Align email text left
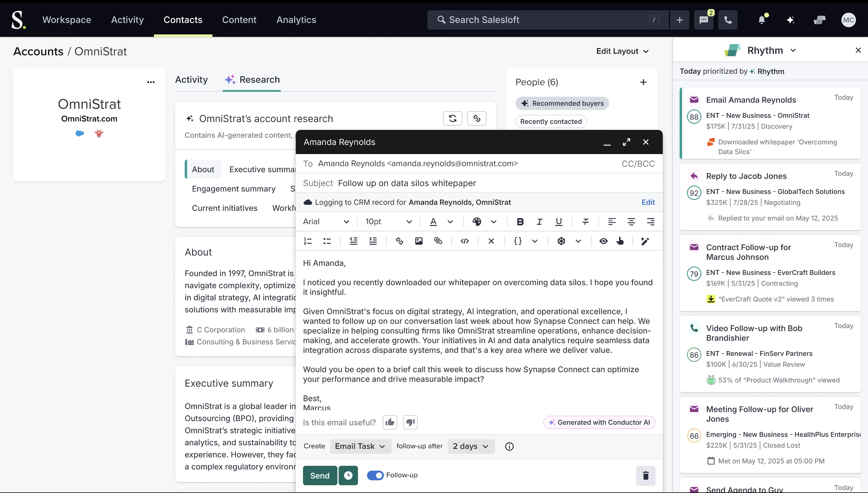 click(x=611, y=222)
